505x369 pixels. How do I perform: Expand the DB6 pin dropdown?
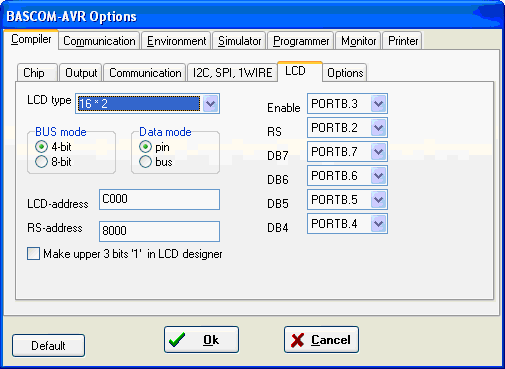(x=378, y=176)
